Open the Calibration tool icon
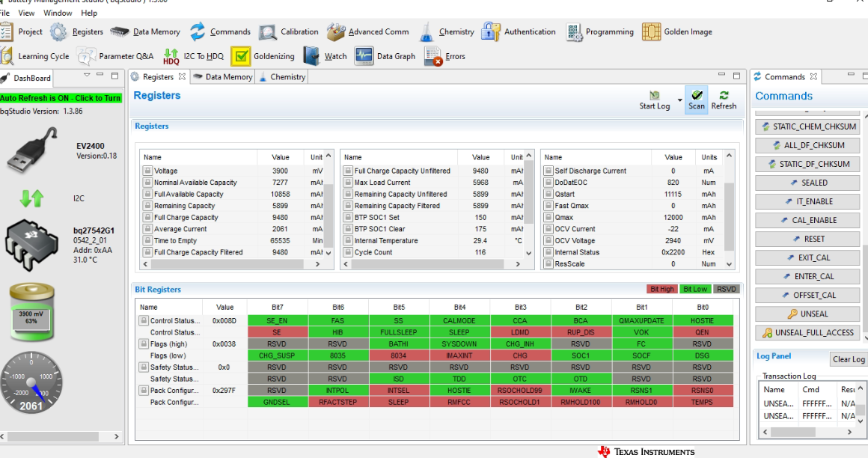The height and width of the screenshot is (458, 868). coord(268,32)
